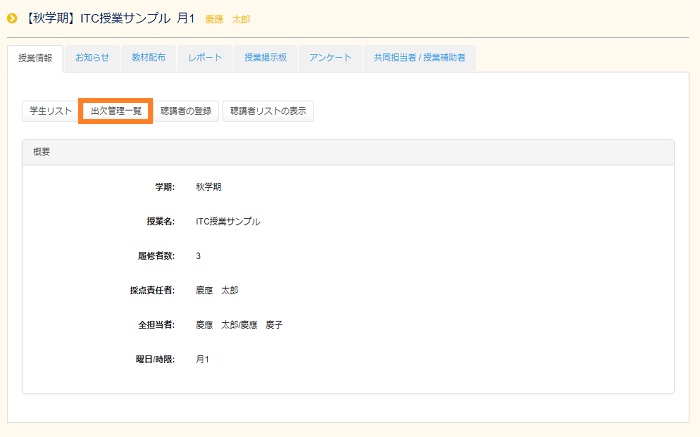Screen dimensions: 700x437
Task: Open the お知らせ tab
Action: [x=92, y=58]
